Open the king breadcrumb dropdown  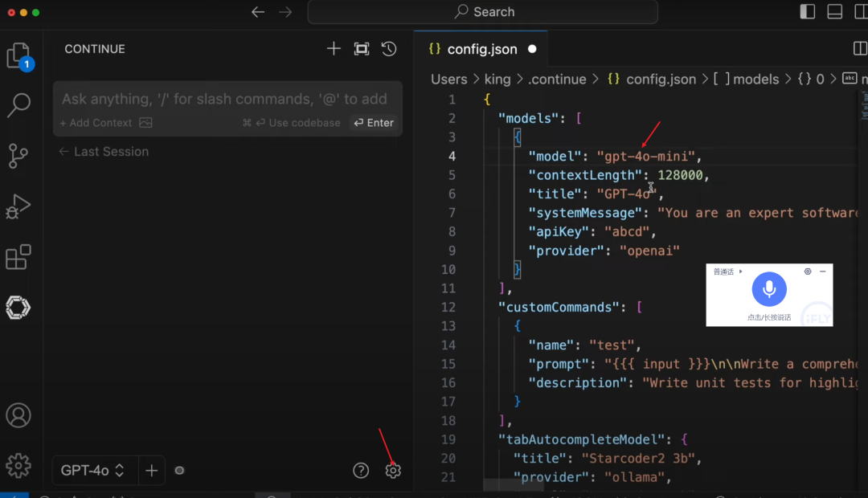497,79
